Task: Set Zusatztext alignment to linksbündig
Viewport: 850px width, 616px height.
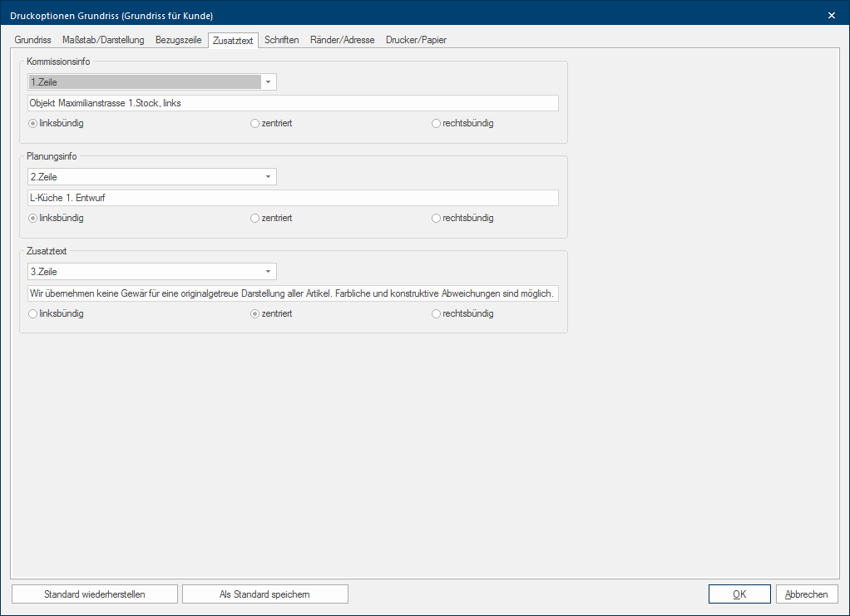Action: pyautogui.click(x=33, y=314)
